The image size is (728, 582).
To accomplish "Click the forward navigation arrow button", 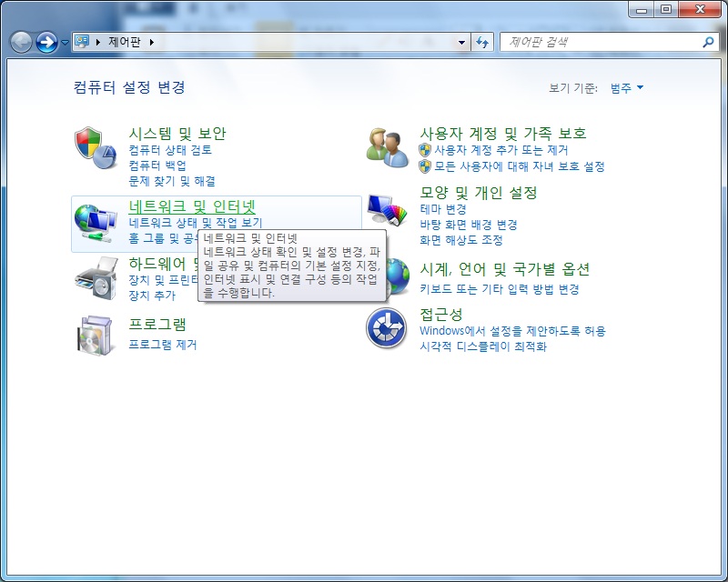I will coord(47,43).
